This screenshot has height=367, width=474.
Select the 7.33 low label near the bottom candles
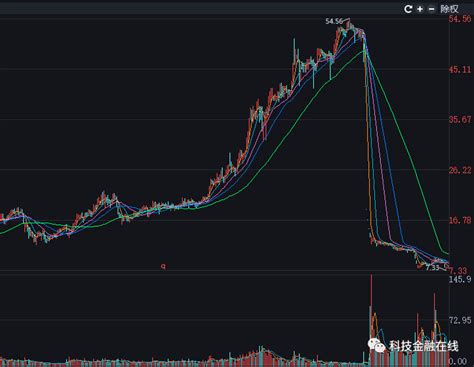click(432, 267)
